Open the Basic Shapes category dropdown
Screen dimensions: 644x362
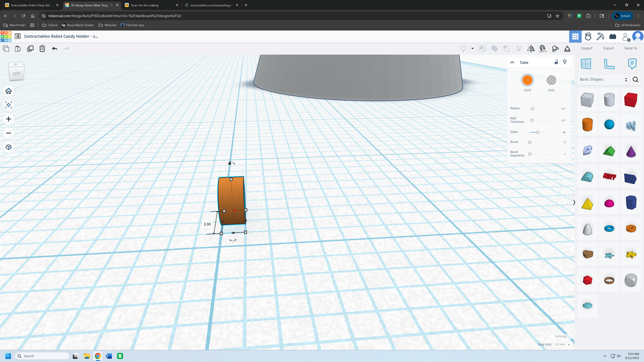point(603,79)
